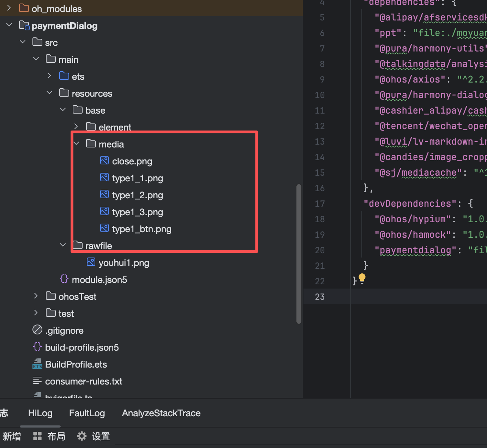The image size is (487, 448).
Task: Click the layout grid icon in log toolbar
Action: (x=37, y=436)
